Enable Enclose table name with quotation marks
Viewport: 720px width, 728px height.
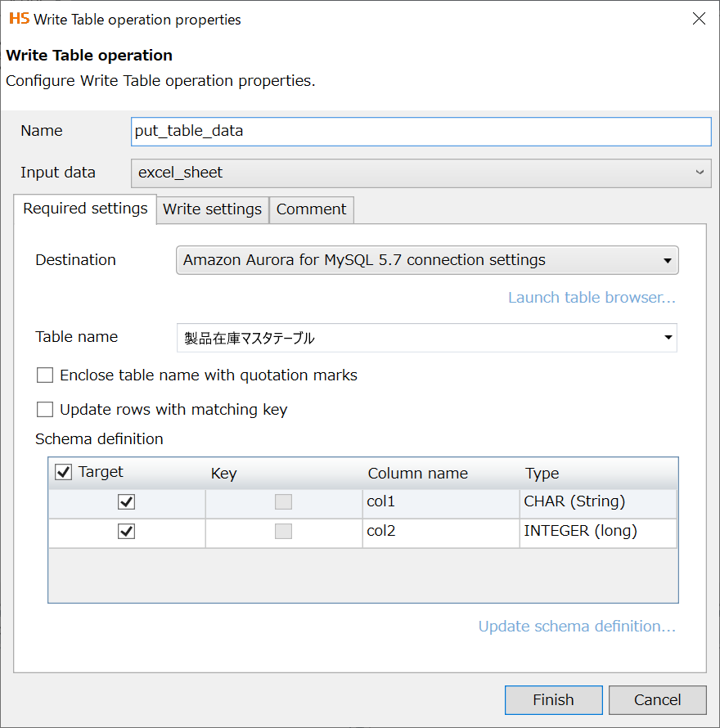coord(45,375)
